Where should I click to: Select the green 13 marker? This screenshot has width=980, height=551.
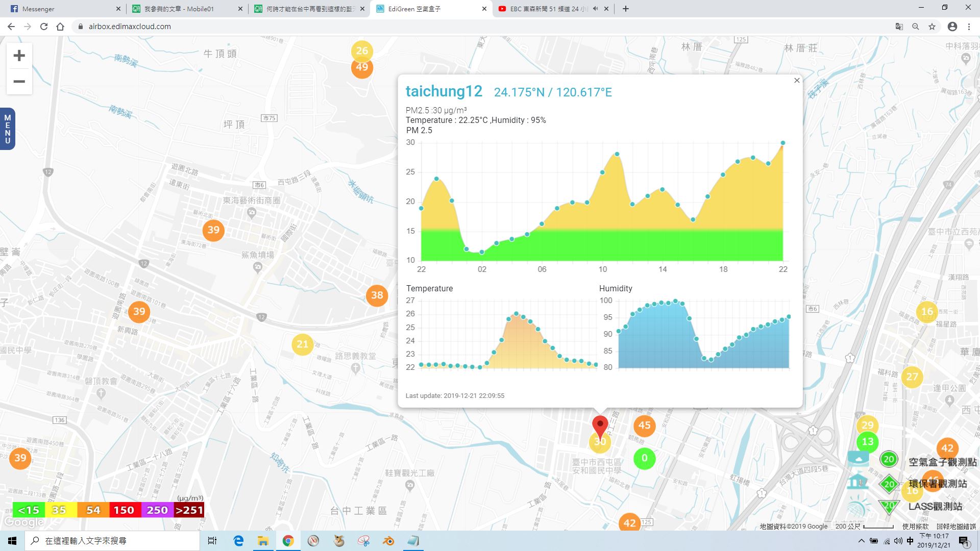[x=867, y=442]
